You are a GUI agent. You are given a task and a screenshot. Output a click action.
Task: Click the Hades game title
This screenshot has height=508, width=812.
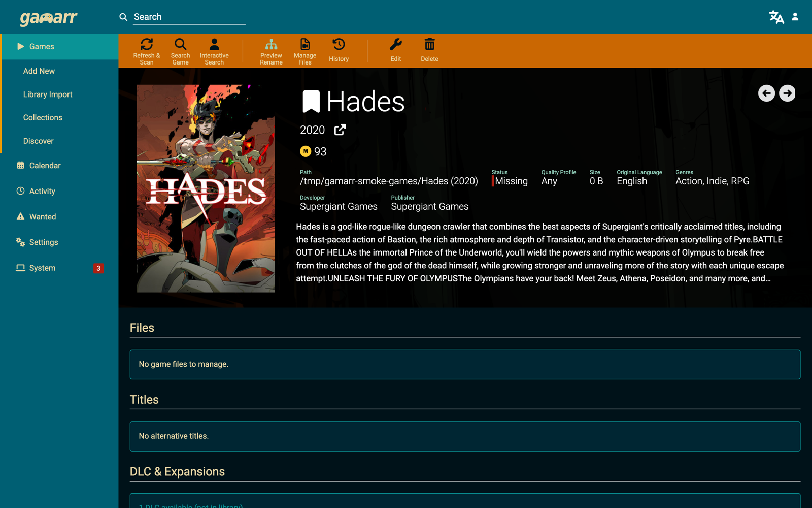pos(365,102)
